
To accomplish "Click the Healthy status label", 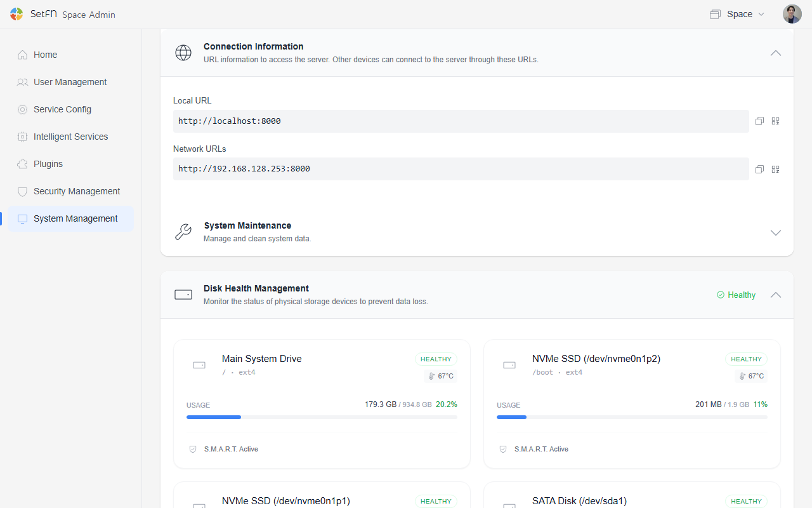I will tap(742, 295).
